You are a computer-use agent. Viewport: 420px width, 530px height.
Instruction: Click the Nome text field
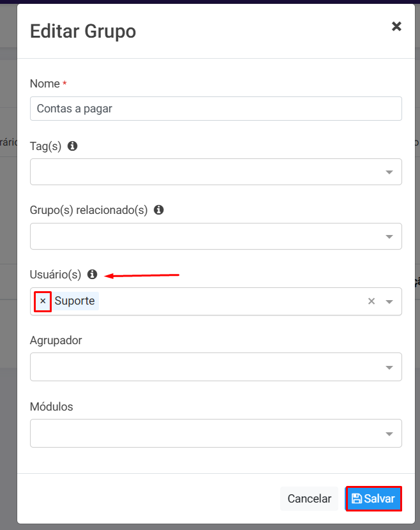[x=216, y=109]
